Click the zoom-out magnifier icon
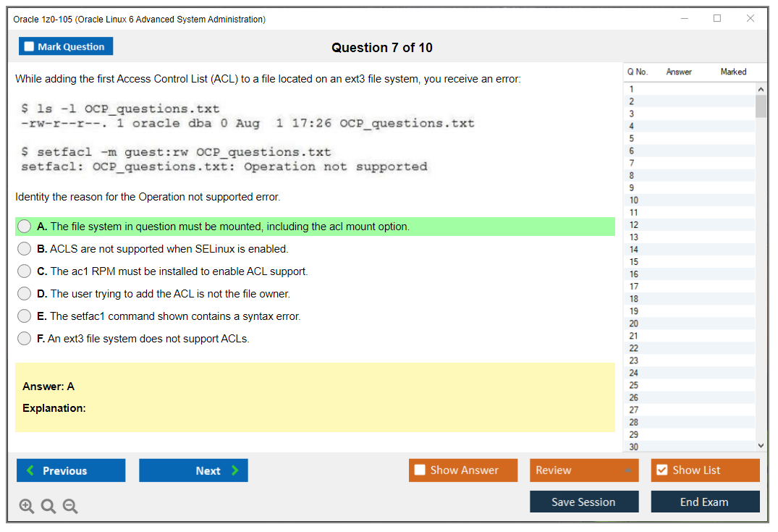 pyautogui.click(x=69, y=506)
